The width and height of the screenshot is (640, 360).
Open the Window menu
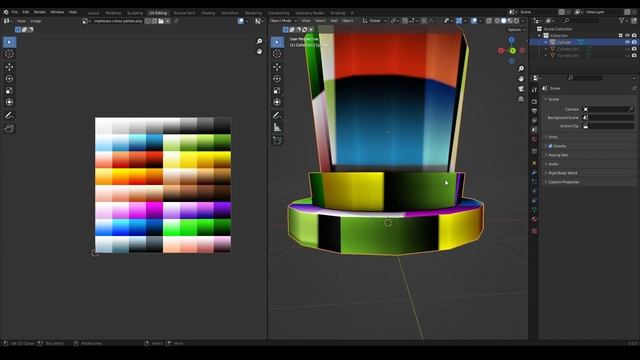click(x=57, y=12)
